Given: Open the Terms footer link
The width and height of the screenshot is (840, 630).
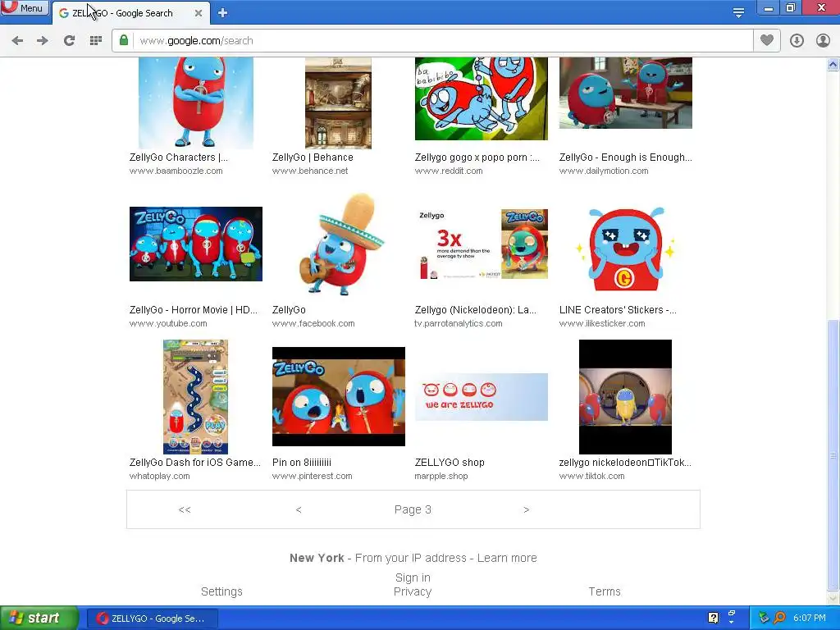Looking at the screenshot, I should (x=605, y=591).
